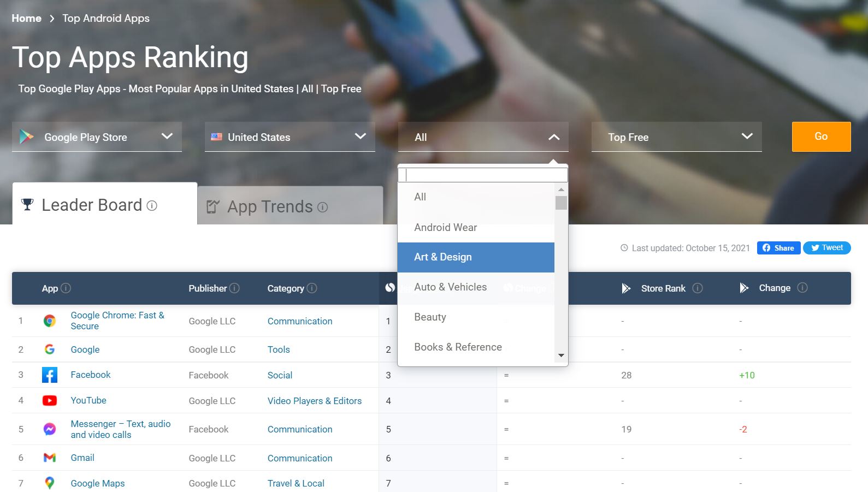
Task: Click the +10 change value for Facebook
Action: (x=747, y=375)
